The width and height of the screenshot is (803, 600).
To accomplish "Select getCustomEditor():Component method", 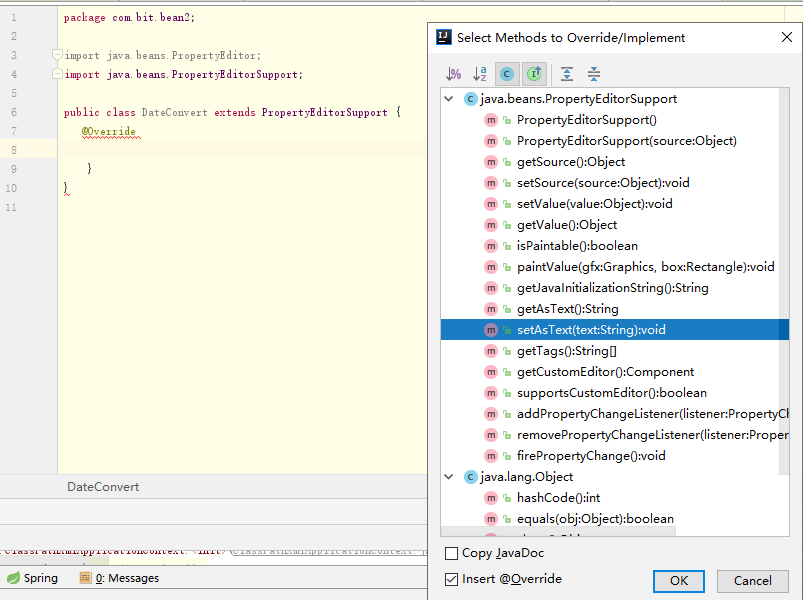I will (605, 372).
